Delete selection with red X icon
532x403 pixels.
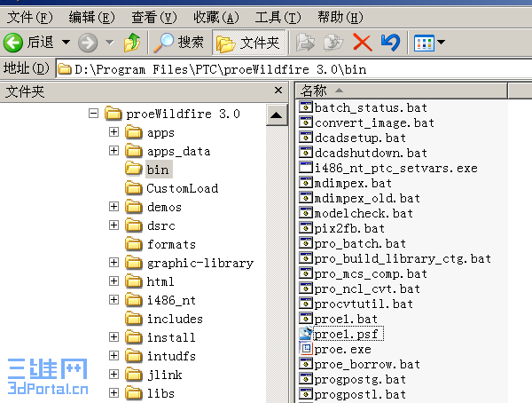[x=363, y=43]
